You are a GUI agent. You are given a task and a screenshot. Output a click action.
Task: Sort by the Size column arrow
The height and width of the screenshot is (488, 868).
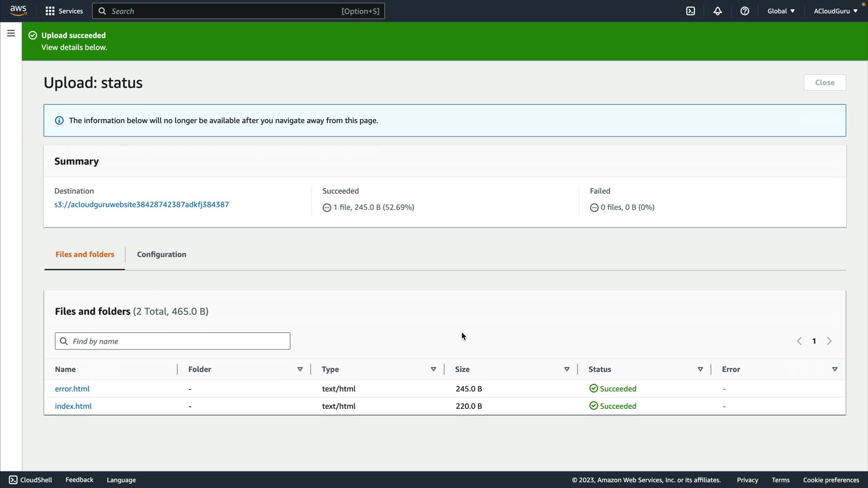pos(566,369)
